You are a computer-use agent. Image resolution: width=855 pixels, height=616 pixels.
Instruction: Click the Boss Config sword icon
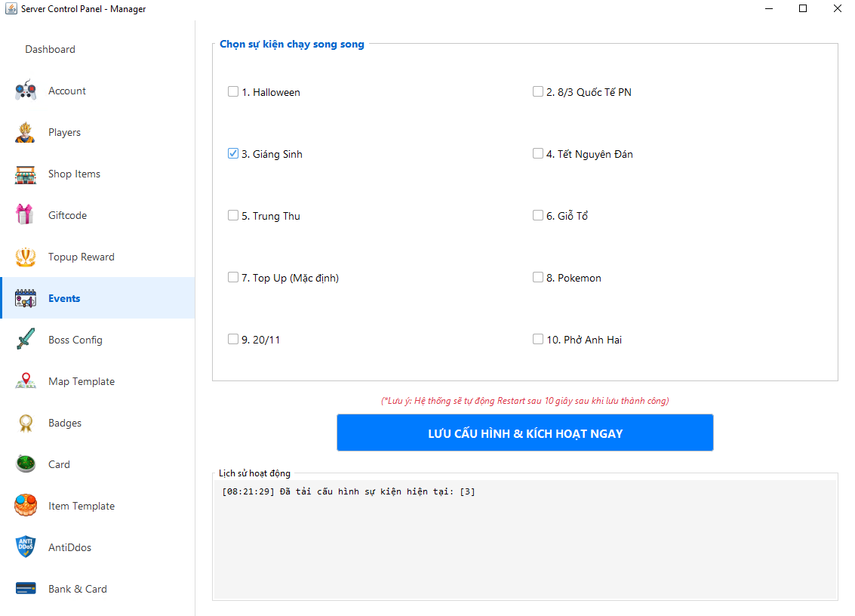coord(26,340)
